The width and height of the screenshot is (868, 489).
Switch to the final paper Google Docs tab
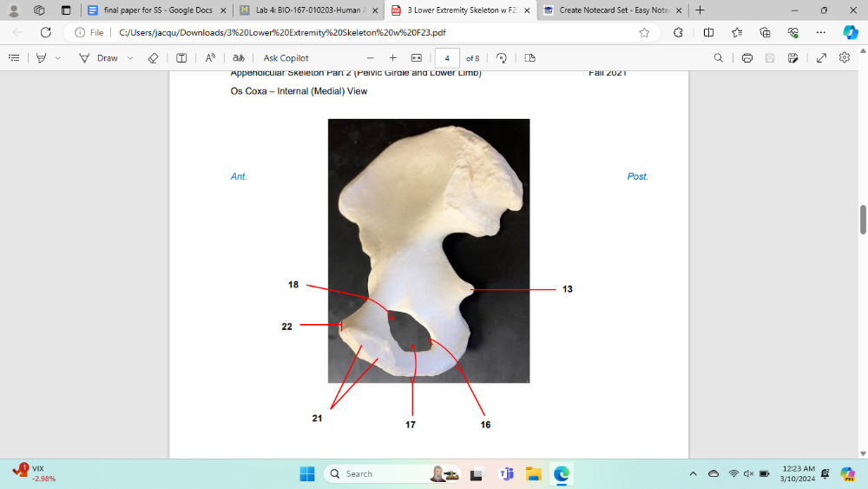tap(156, 10)
